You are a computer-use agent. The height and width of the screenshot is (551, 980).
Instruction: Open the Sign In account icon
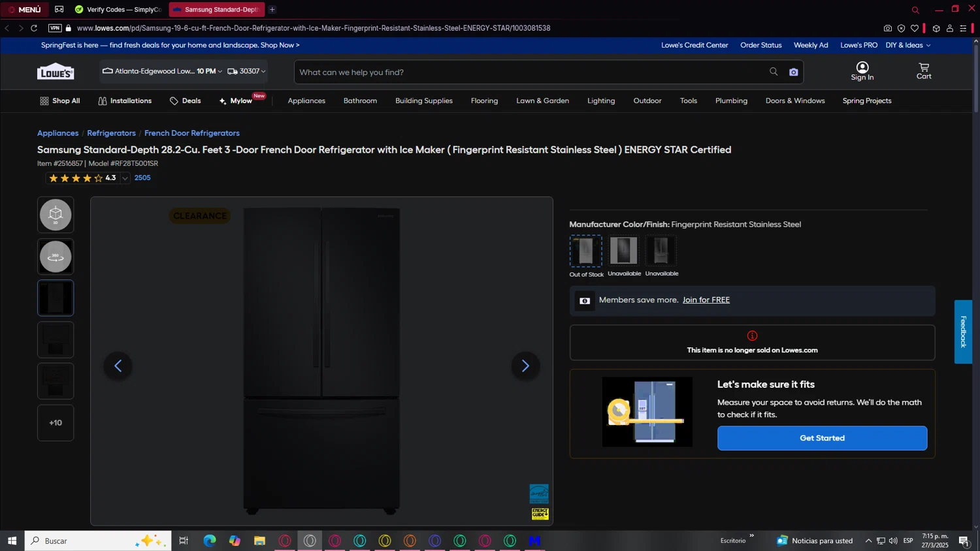[x=862, y=71]
